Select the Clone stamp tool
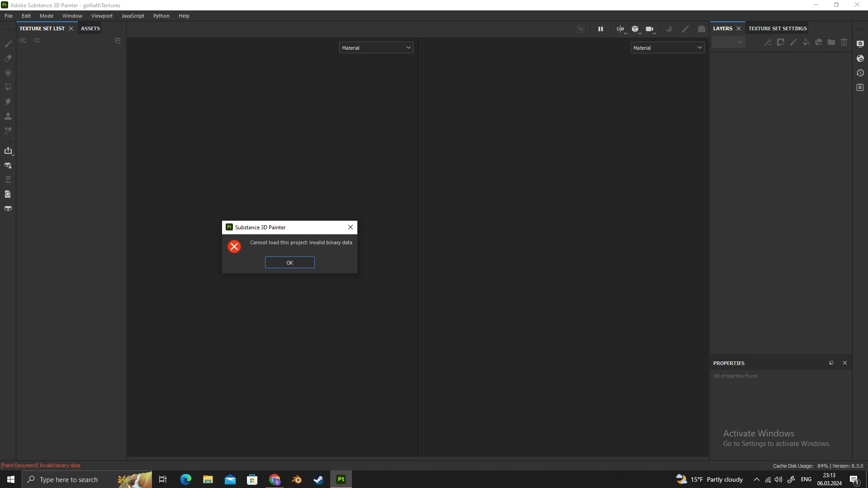The width and height of the screenshot is (868, 488). click(8, 116)
